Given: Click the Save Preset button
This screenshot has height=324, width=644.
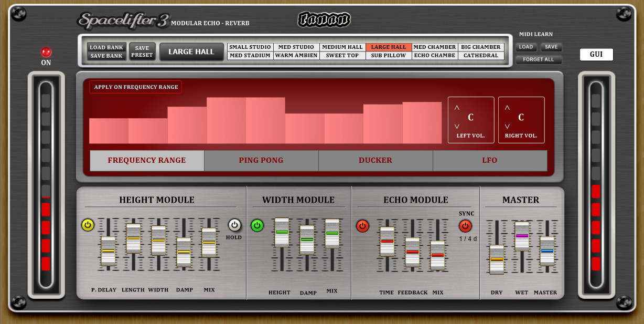Looking at the screenshot, I should tap(142, 51).
